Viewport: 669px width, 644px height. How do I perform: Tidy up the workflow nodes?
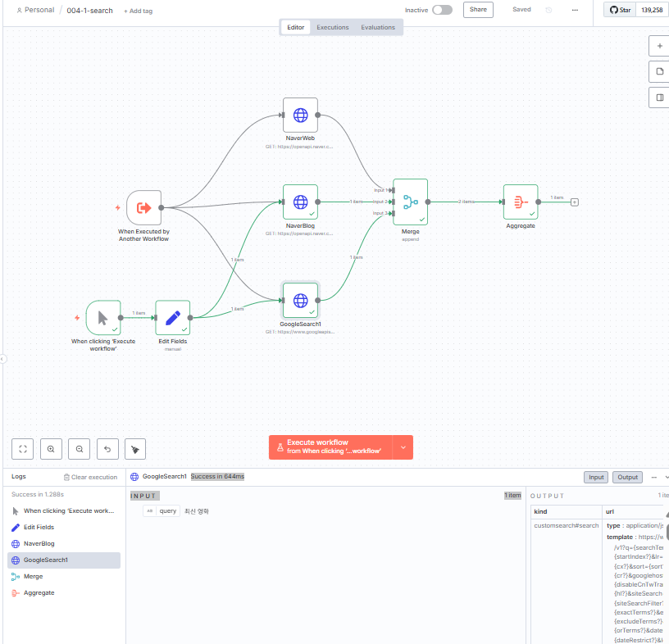tap(135, 449)
